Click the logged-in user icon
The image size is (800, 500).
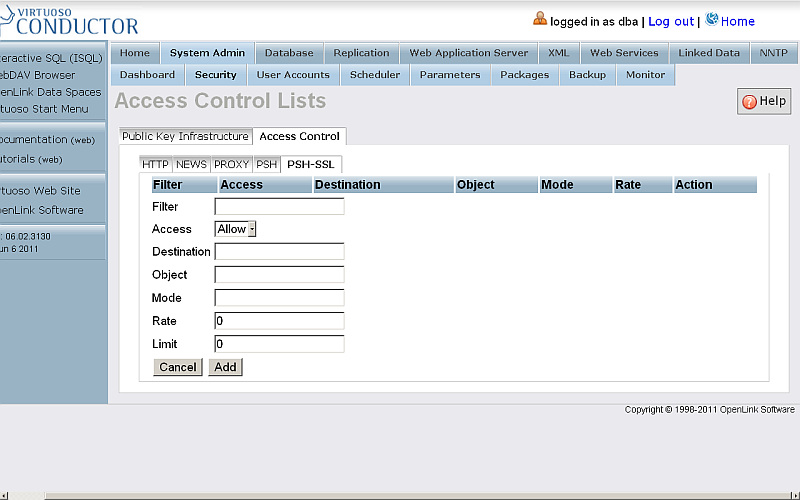(540, 19)
